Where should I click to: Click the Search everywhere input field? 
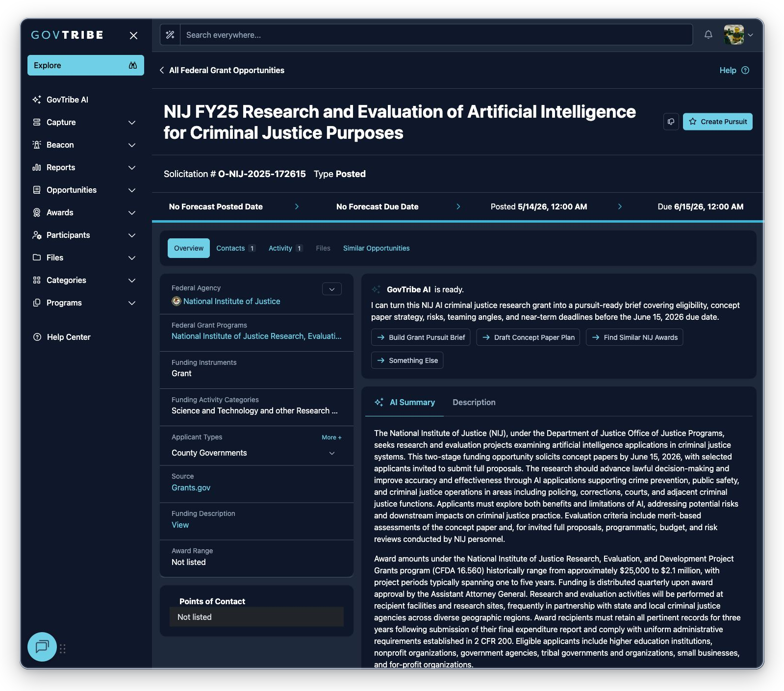pos(436,35)
